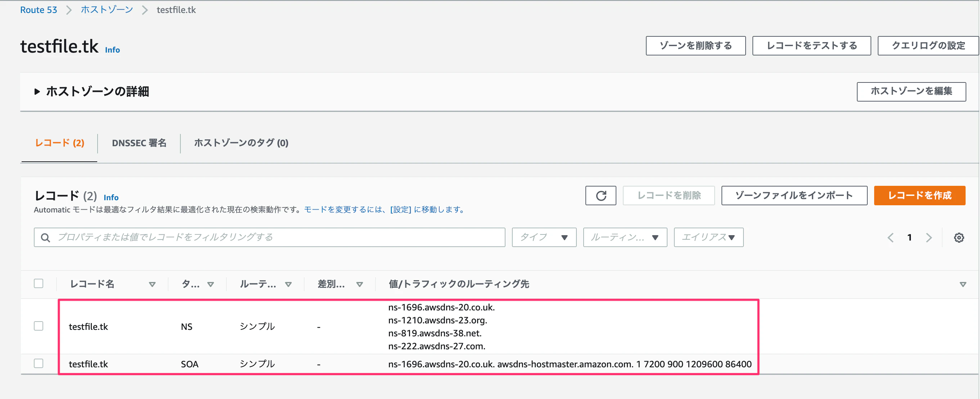Sort by differentiator column arrow
980x399 pixels.
360,284
